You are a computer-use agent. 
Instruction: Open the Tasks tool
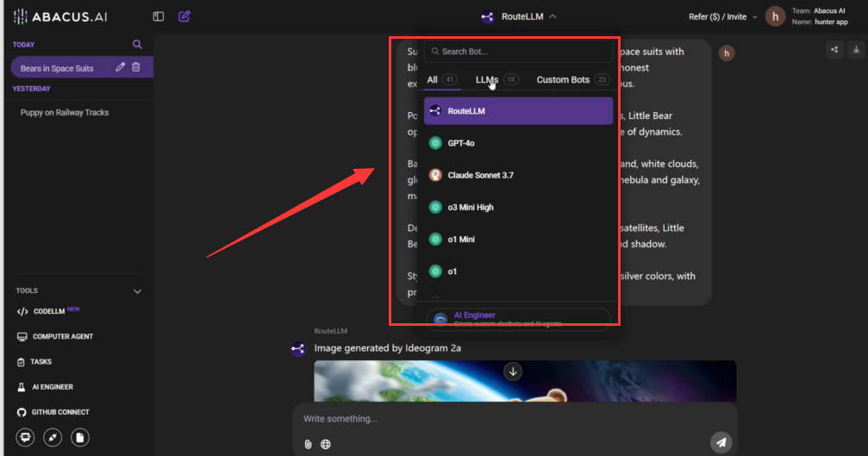(x=34, y=362)
